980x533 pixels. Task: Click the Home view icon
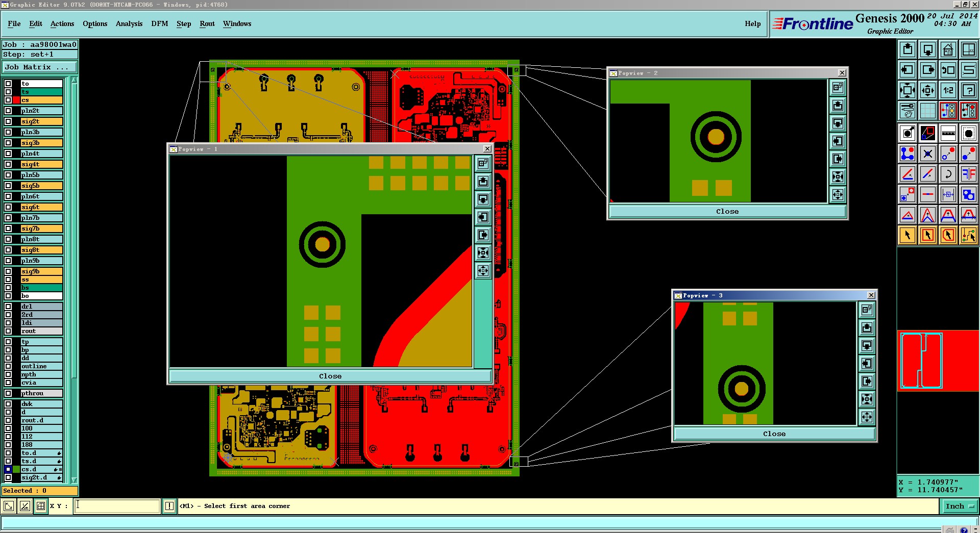[x=948, y=49]
